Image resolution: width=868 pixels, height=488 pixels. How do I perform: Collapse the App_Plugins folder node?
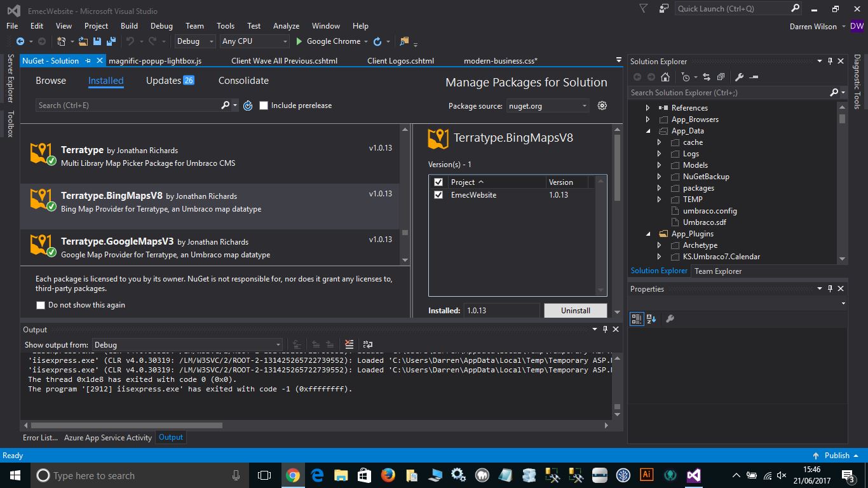click(x=648, y=234)
